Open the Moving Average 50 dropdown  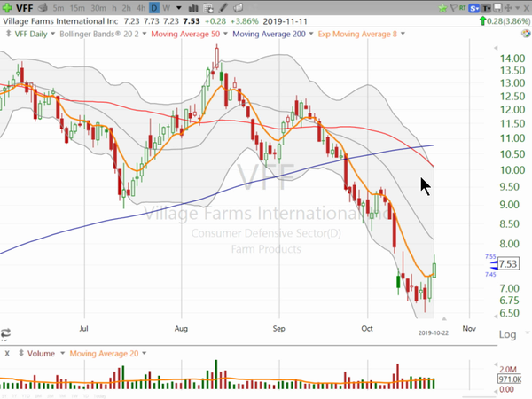225,34
